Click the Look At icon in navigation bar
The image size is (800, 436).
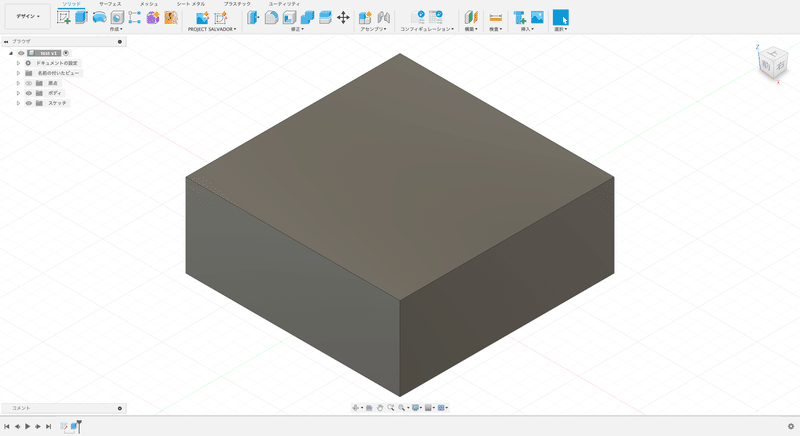tap(369, 407)
